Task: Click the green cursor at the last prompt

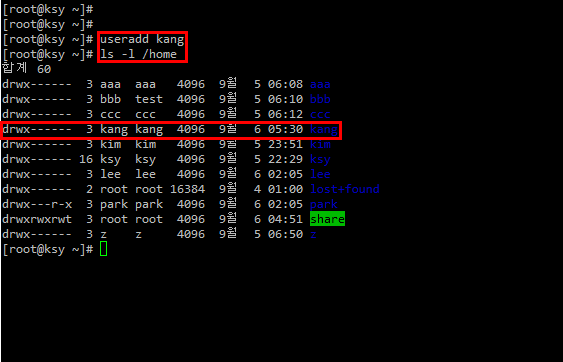Action: click(103, 249)
